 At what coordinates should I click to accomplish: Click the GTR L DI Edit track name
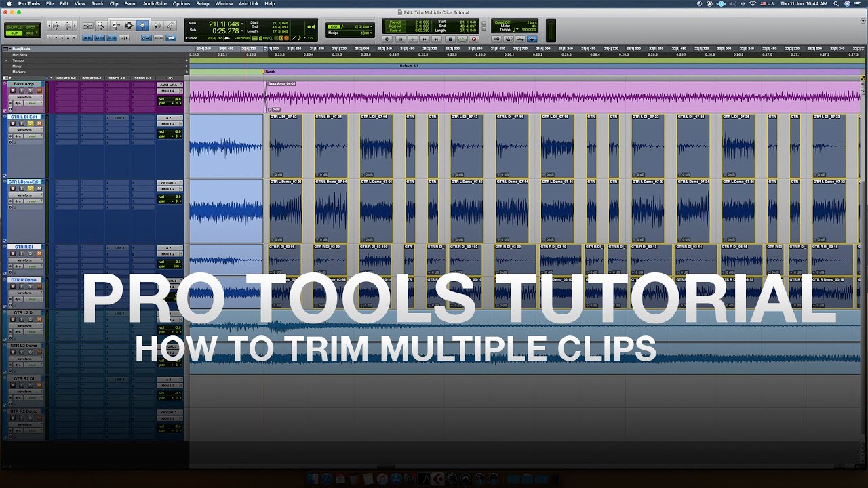[x=24, y=117]
